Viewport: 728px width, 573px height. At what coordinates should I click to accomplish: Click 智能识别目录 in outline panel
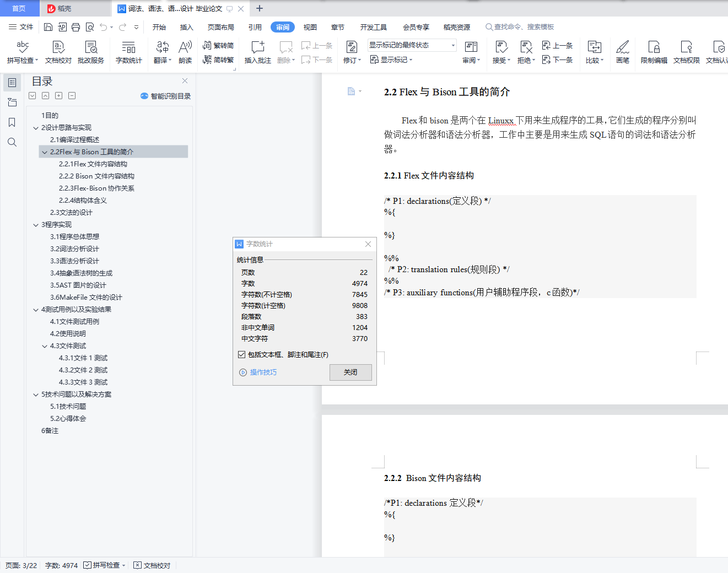[166, 96]
